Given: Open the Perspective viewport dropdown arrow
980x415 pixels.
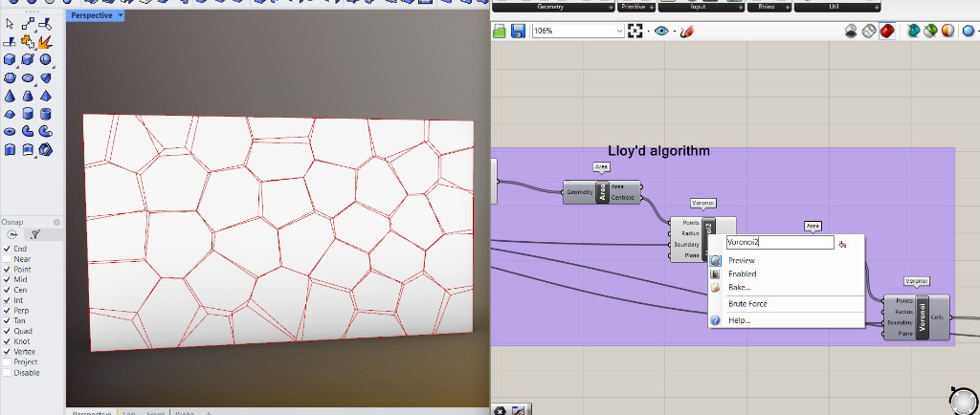Looking at the screenshot, I should [x=120, y=15].
